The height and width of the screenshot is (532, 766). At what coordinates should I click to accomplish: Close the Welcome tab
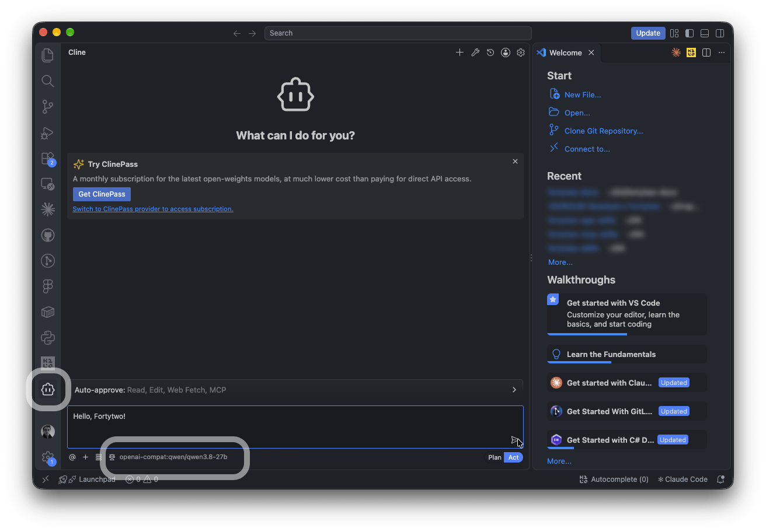(x=591, y=52)
